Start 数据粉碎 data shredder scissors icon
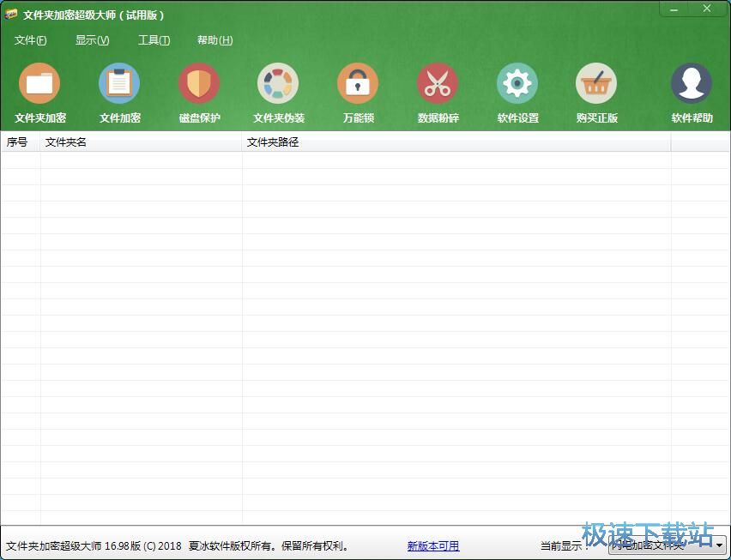731x560 pixels. tap(438, 93)
